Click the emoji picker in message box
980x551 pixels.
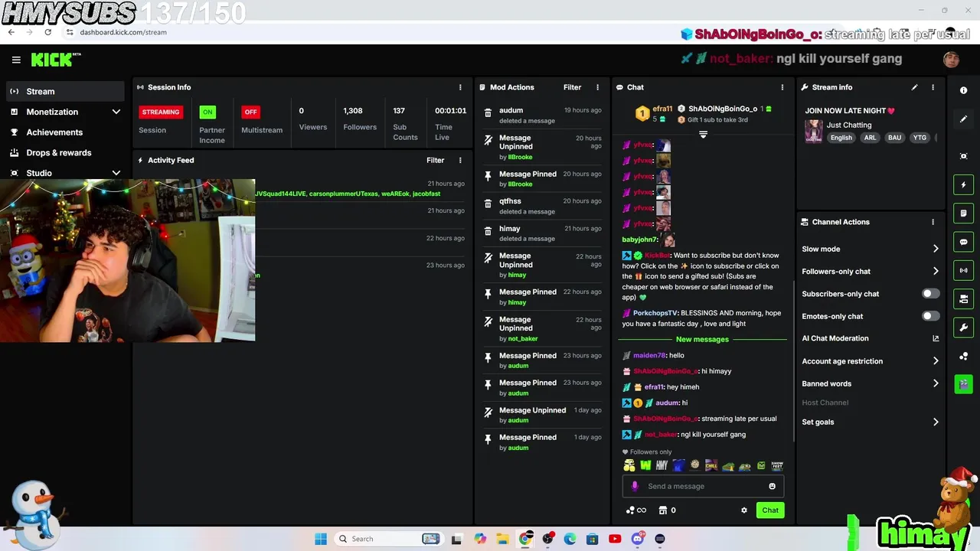(x=772, y=487)
